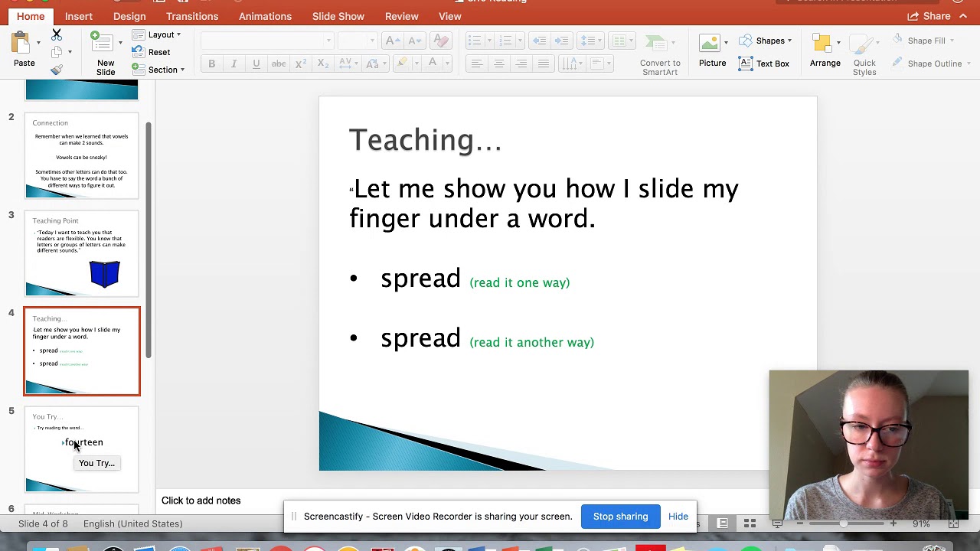Apply bulleted list
Image resolution: width=980 pixels, height=551 pixels.
(x=475, y=41)
